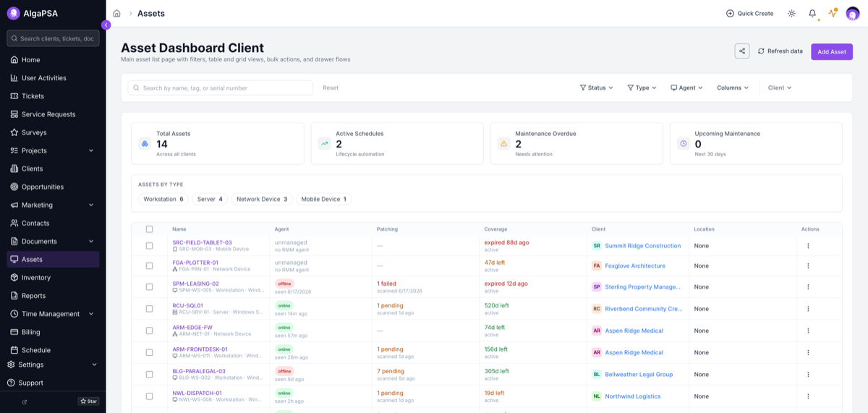The image size is (868, 413).
Task: Click the '7 pending' patching text
Action: tap(390, 371)
